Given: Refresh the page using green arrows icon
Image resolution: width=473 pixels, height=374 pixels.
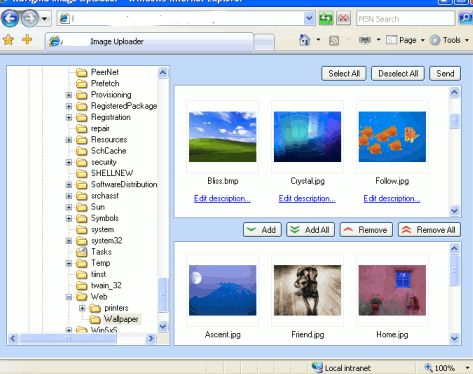Looking at the screenshot, I should pyautogui.click(x=326, y=18).
